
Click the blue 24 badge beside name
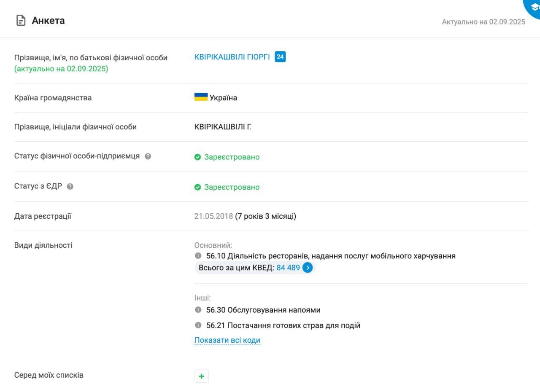pyautogui.click(x=280, y=56)
